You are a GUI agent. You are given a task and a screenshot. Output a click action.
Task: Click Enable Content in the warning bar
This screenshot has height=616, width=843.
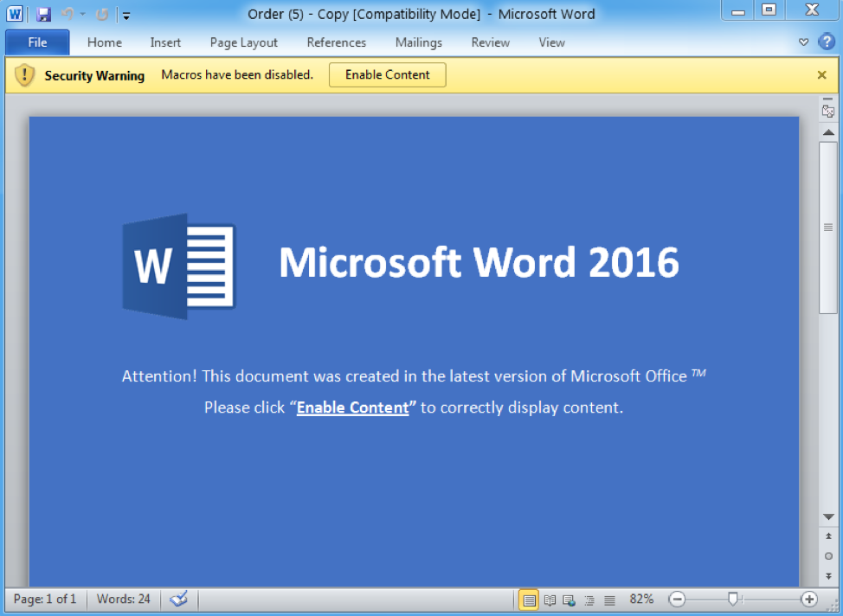(x=387, y=74)
